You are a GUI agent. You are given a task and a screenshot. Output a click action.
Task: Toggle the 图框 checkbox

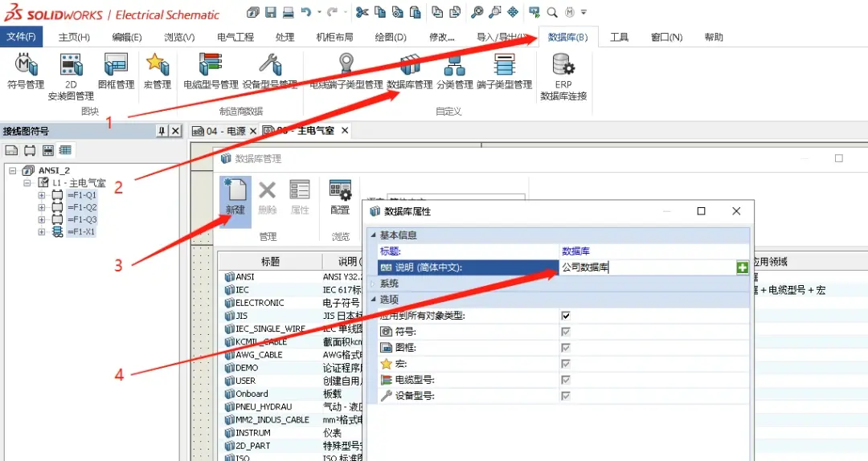pos(565,348)
